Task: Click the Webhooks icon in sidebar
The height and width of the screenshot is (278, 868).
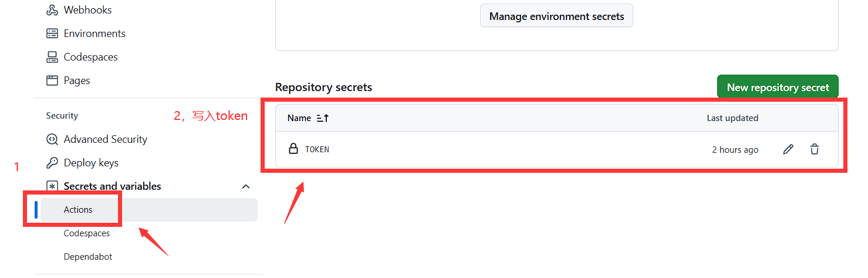Action: [x=52, y=10]
